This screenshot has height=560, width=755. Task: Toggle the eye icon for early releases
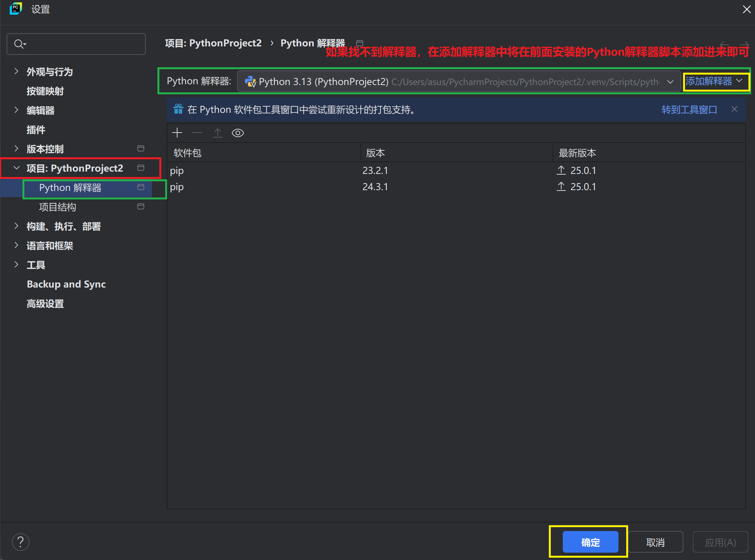pyautogui.click(x=237, y=133)
